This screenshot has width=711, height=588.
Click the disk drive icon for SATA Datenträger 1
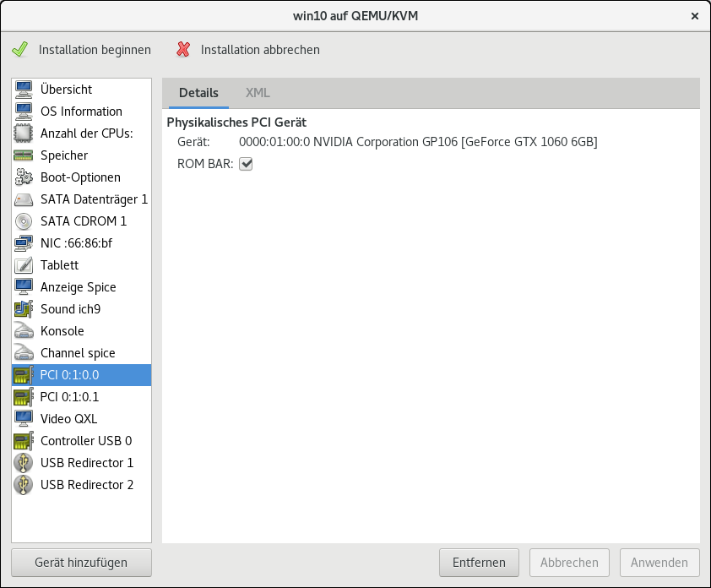point(24,199)
